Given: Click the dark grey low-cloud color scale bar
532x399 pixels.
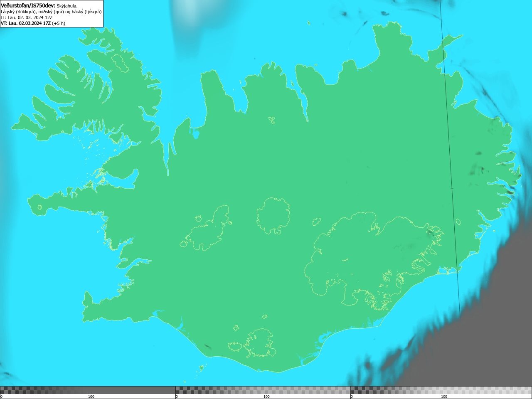Looking at the screenshot, I should [x=88, y=390].
